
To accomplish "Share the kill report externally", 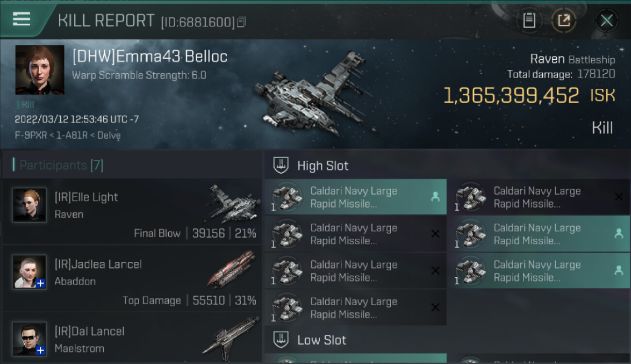I will (564, 20).
